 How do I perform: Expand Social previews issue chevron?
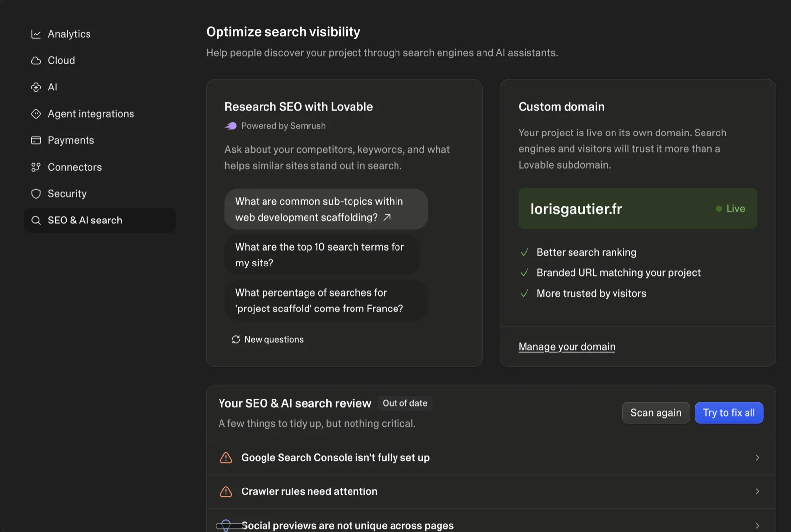click(757, 526)
